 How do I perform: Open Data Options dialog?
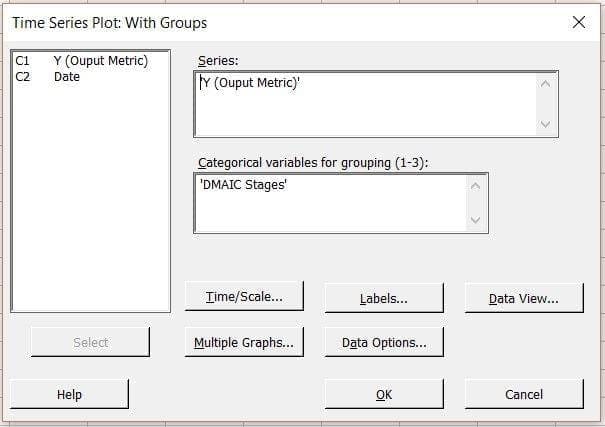(384, 342)
